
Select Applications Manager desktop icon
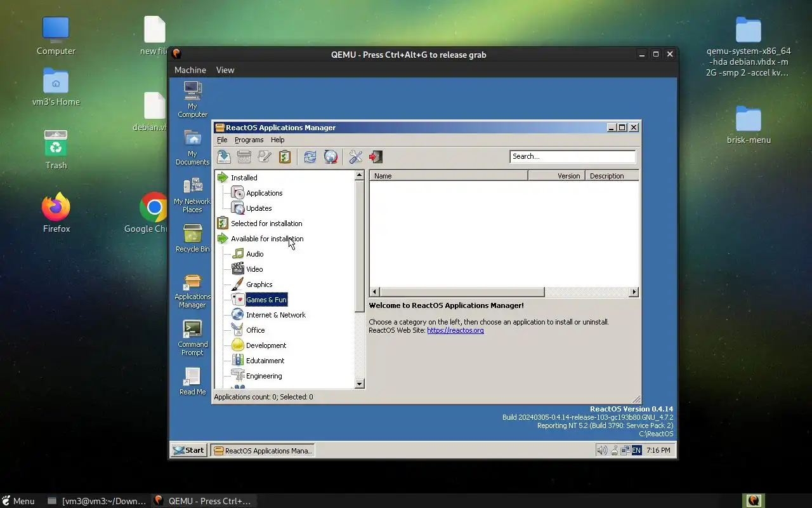[x=192, y=291]
